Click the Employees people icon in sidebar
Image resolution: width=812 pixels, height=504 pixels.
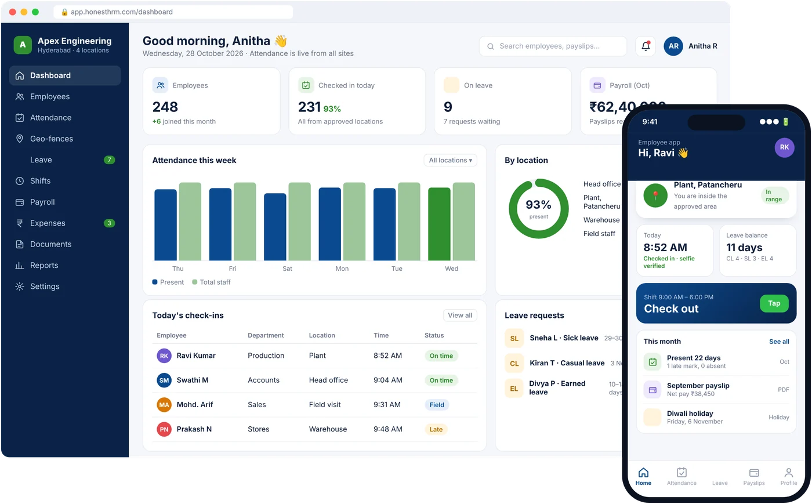point(20,97)
